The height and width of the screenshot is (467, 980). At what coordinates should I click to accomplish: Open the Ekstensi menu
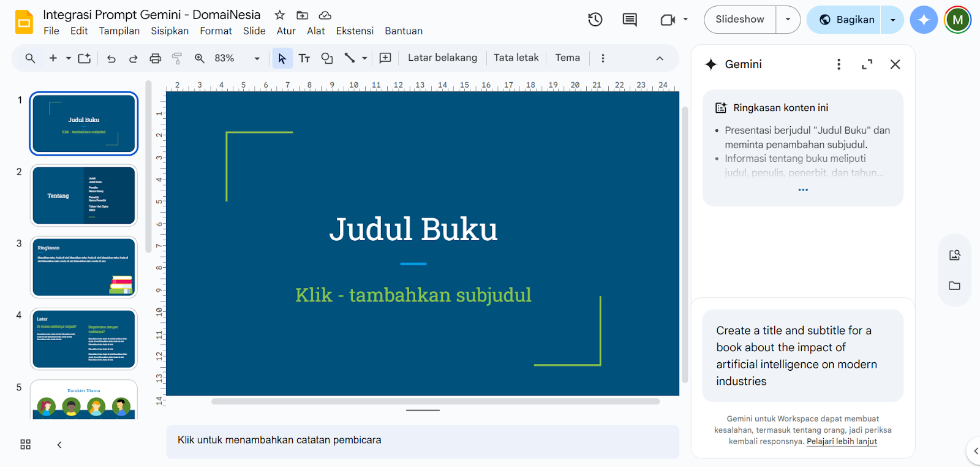tap(355, 31)
